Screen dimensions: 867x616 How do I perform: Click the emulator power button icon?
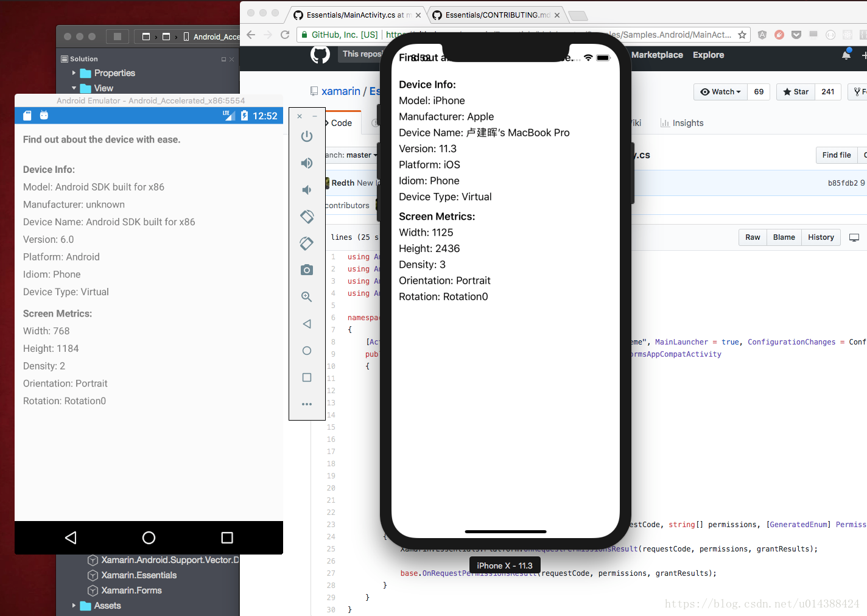point(307,136)
